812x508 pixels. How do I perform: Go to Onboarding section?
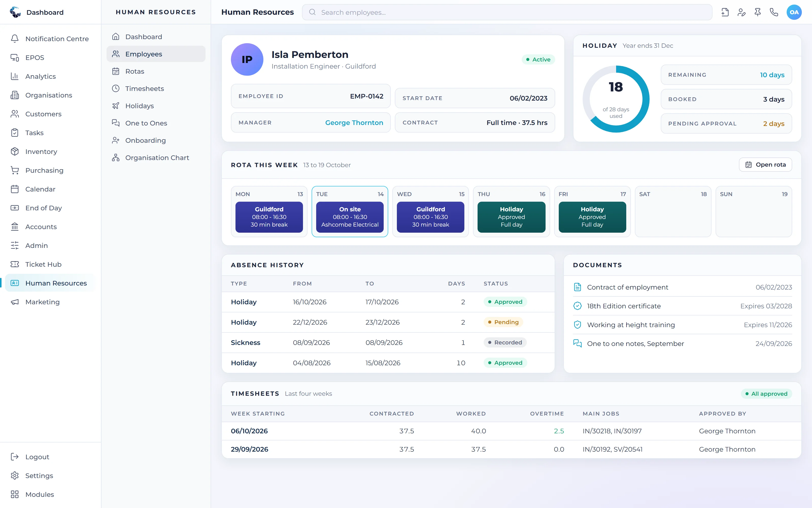click(x=156, y=140)
